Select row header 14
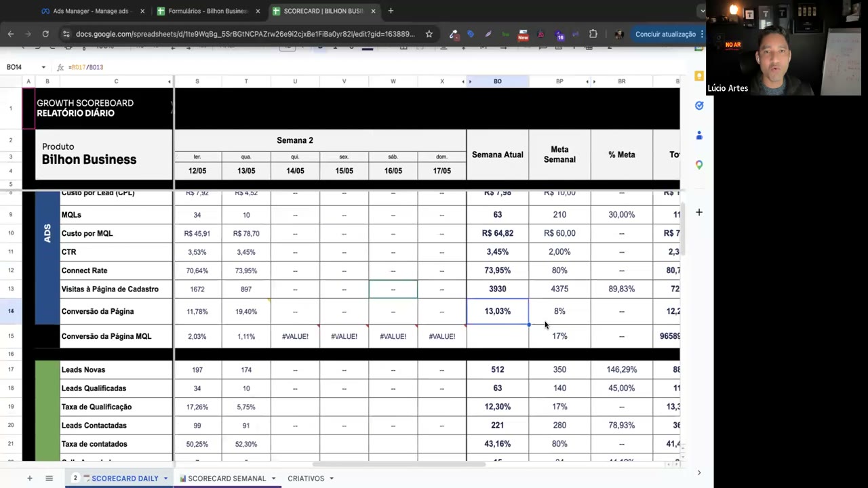 [11, 311]
